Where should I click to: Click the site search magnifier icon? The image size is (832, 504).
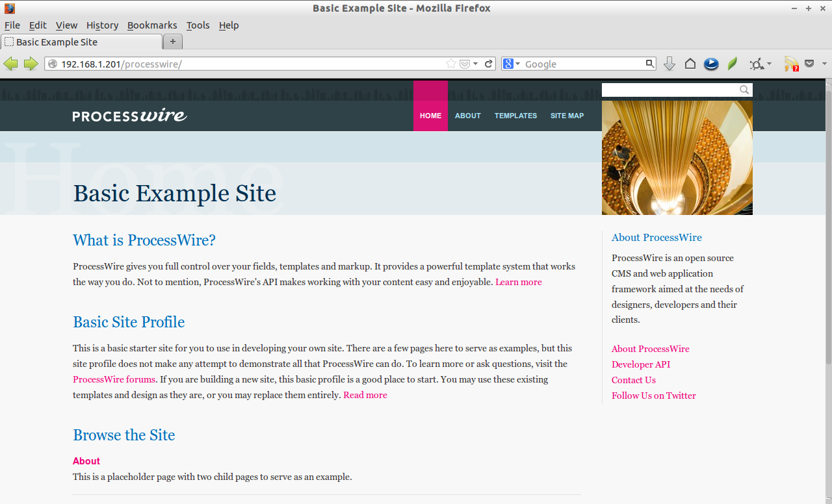click(744, 90)
